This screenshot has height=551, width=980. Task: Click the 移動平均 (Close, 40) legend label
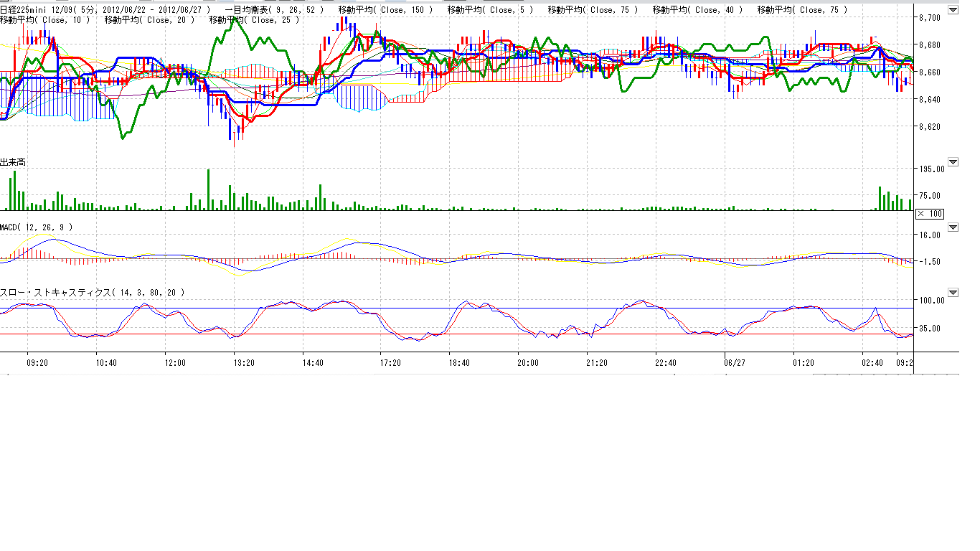point(699,10)
